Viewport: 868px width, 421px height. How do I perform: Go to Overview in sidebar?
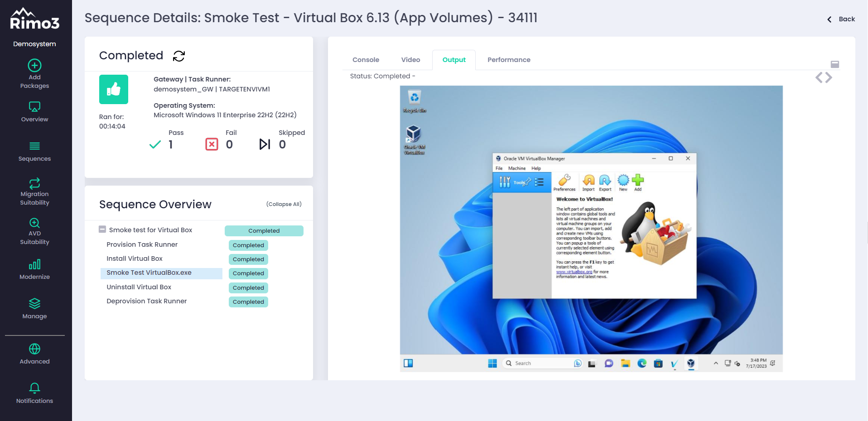pyautogui.click(x=34, y=112)
